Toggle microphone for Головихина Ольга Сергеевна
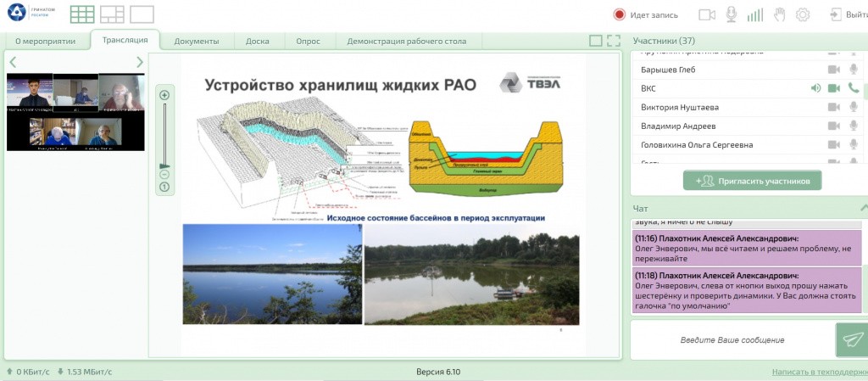 pyautogui.click(x=854, y=144)
